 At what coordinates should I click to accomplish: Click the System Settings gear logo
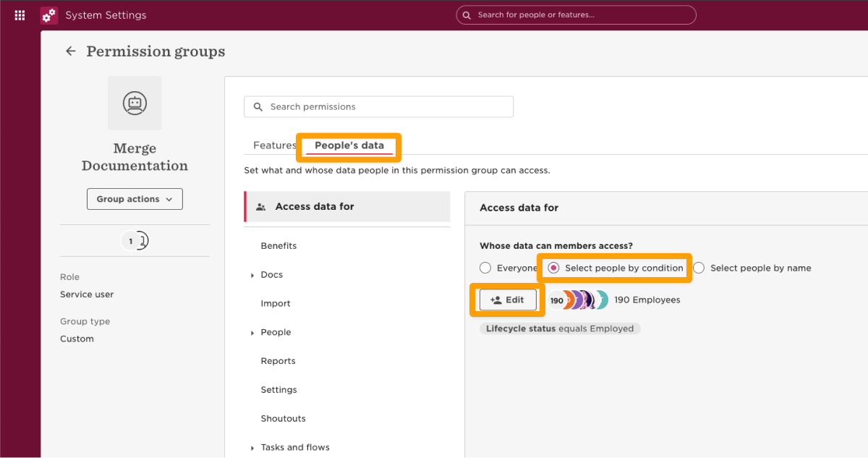tap(49, 15)
